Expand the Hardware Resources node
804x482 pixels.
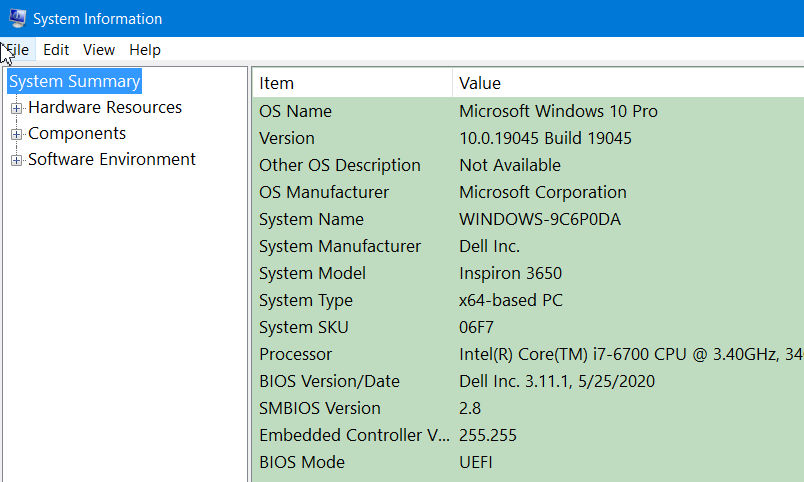pos(16,108)
